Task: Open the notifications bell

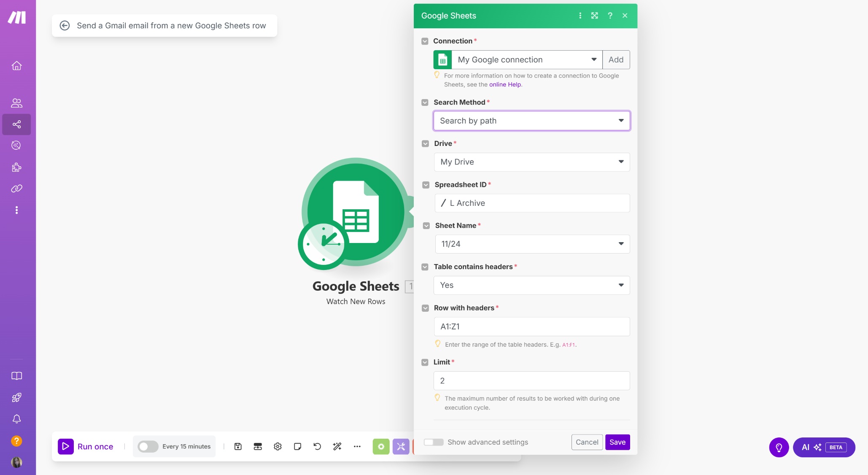Action: (16, 419)
